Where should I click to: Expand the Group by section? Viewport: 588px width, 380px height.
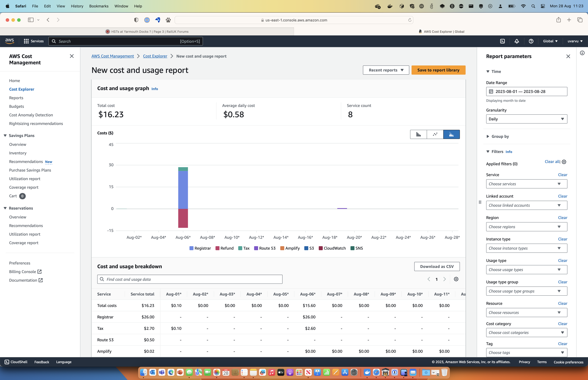498,136
